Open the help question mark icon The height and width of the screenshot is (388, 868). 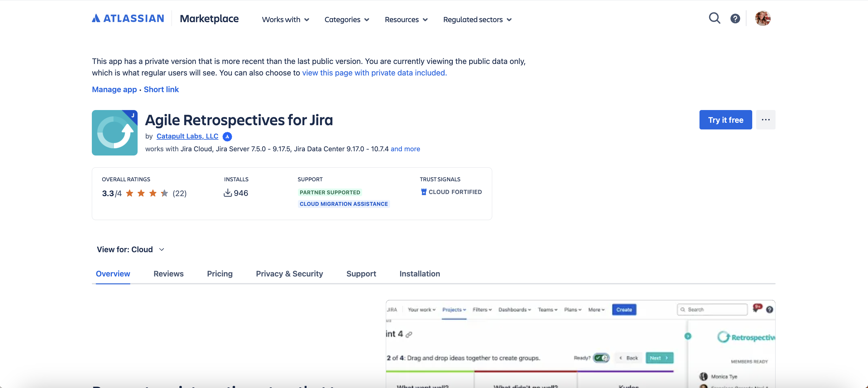735,18
